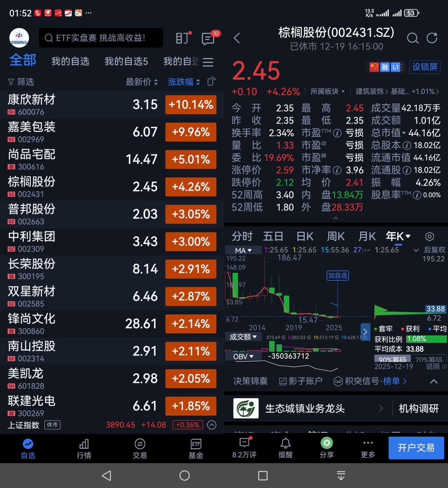
Task: Open the watchlist groups hamburger menu
Action: click(x=208, y=62)
